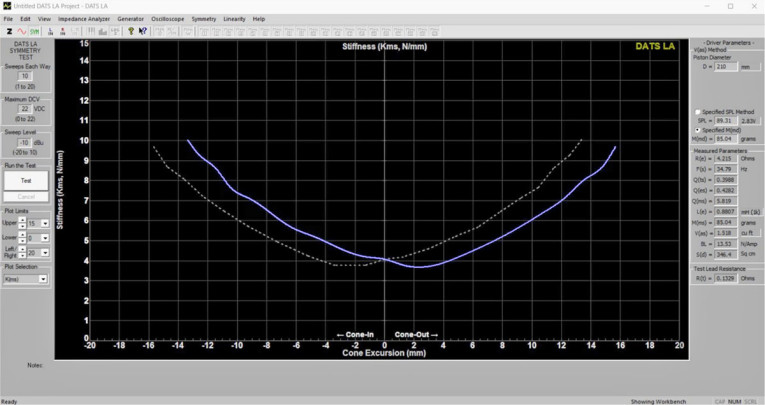The width and height of the screenshot is (765, 405).
Task: Select the green SYM symmetry toolbar icon
Action: click(x=34, y=31)
